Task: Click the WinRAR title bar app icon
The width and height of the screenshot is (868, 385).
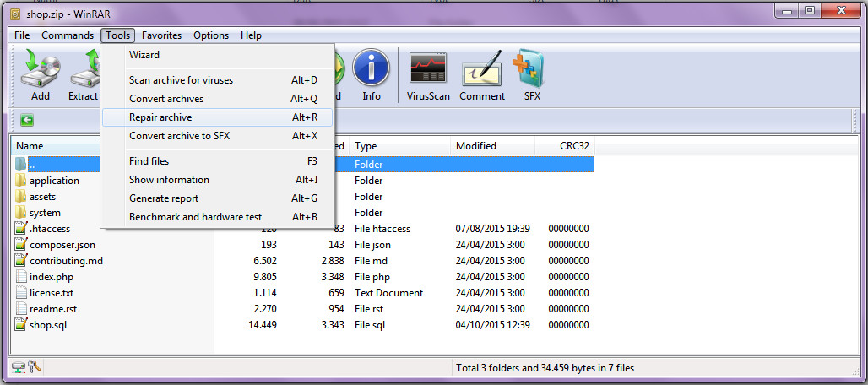Action: pos(16,14)
